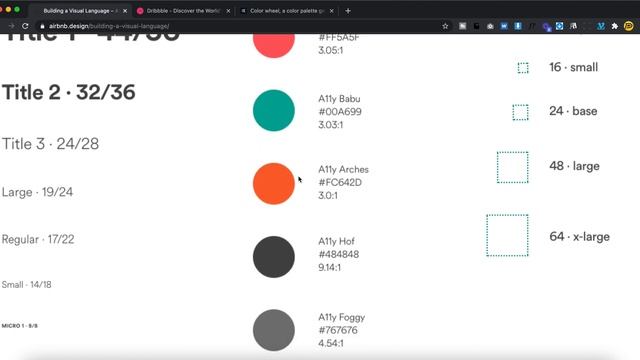Image resolution: width=640 pixels, height=360 pixels.
Task: Click the Small · 14/18 text
Action: pyautogui.click(x=27, y=284)
